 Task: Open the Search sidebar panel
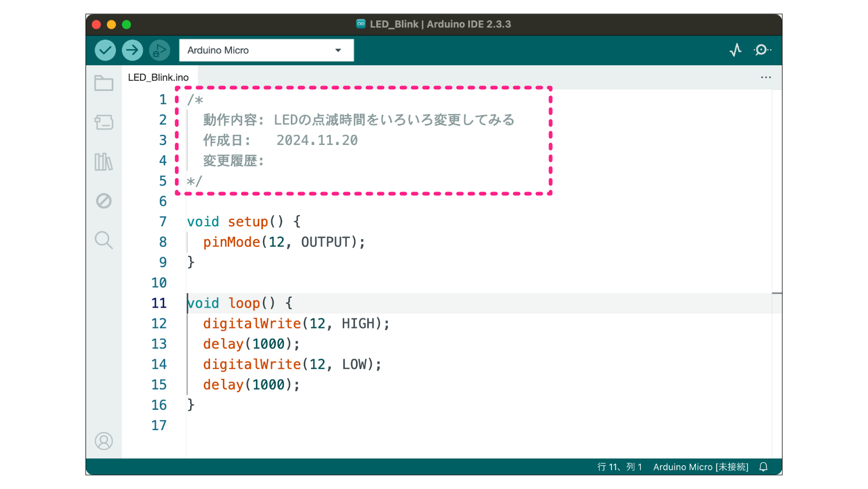104,240
